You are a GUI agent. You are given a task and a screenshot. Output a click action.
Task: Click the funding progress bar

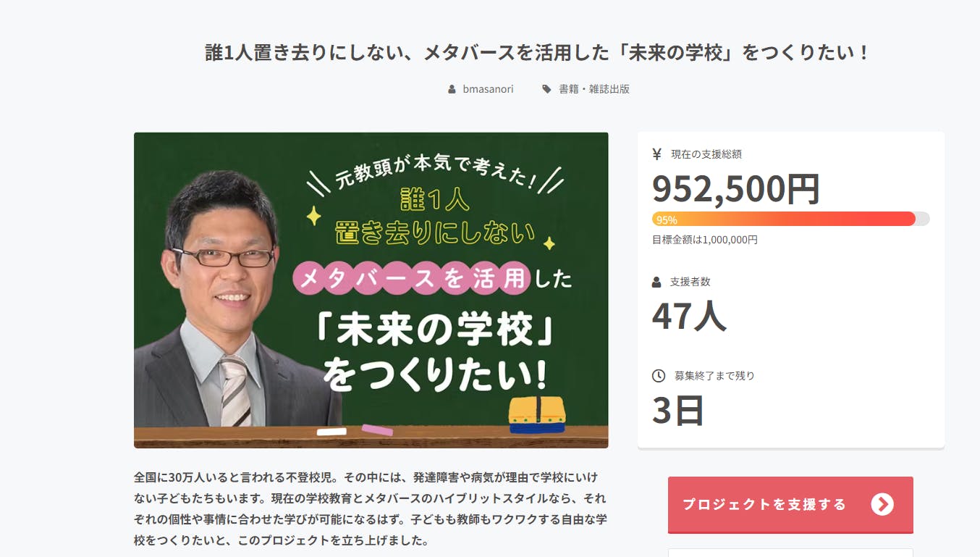tap(790, 219)
